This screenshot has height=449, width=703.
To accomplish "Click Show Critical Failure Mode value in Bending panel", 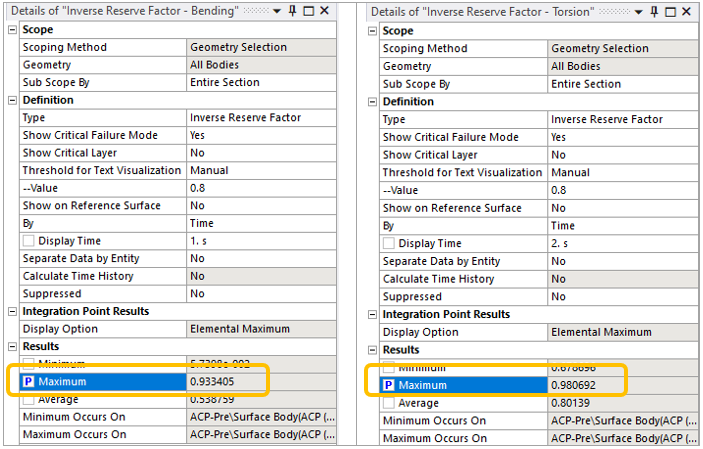I will (258, 135).
